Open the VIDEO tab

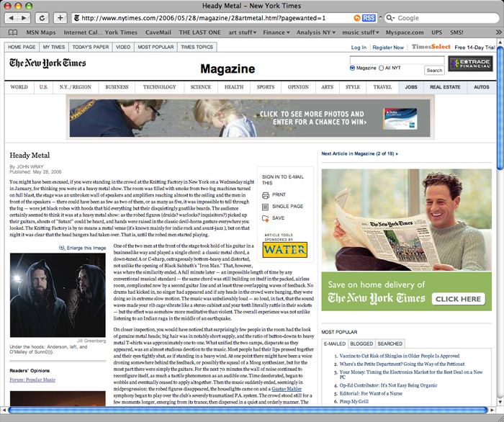(123, 47)
